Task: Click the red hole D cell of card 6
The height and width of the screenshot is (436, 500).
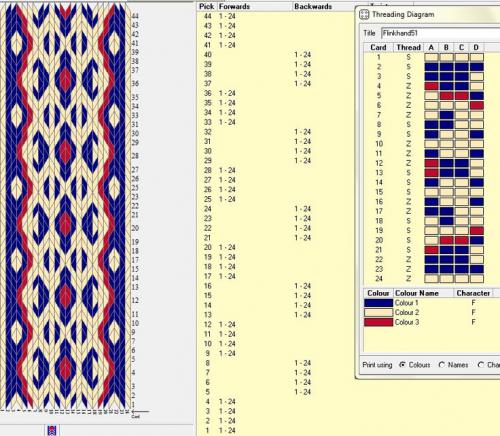Action: pos(477,105)
